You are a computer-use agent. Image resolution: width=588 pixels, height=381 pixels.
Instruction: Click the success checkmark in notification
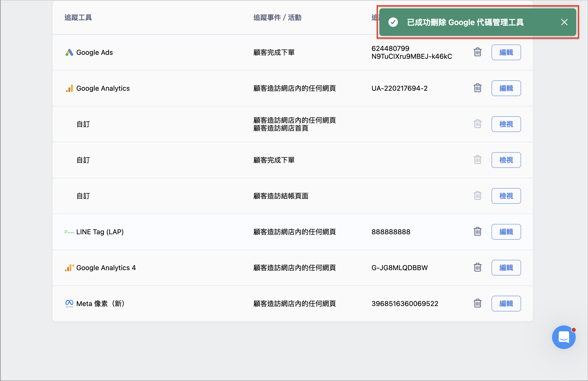(393, 22)
